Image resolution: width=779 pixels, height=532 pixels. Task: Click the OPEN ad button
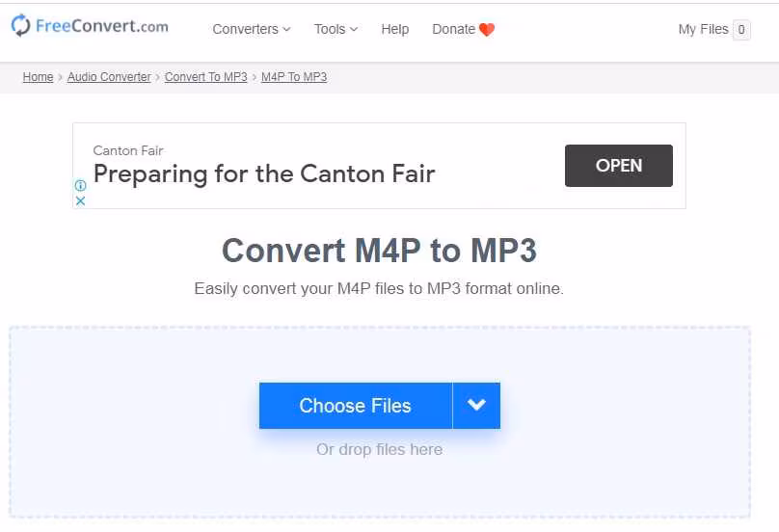[x=618, y=166]
